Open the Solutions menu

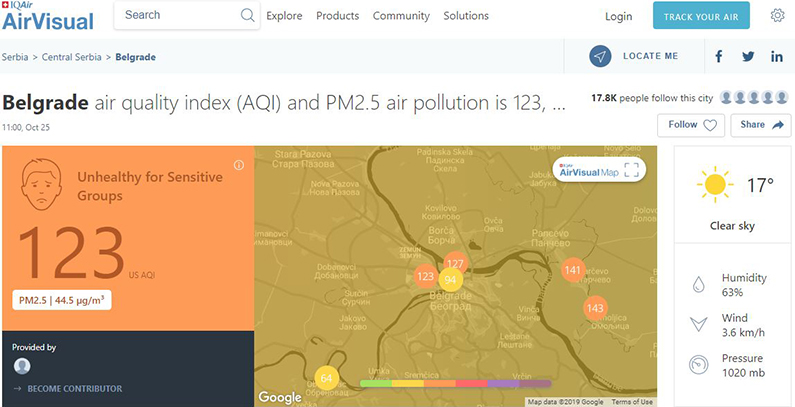pos(466,16)
